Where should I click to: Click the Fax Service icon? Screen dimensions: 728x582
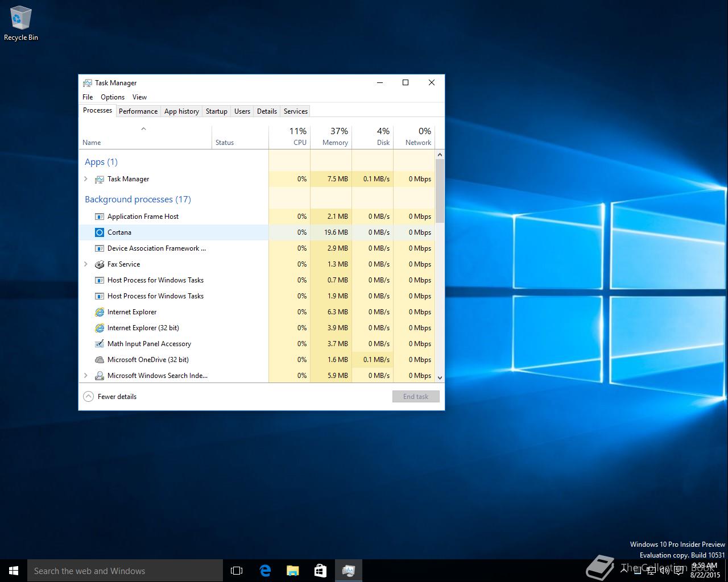[x=100, y=264]
